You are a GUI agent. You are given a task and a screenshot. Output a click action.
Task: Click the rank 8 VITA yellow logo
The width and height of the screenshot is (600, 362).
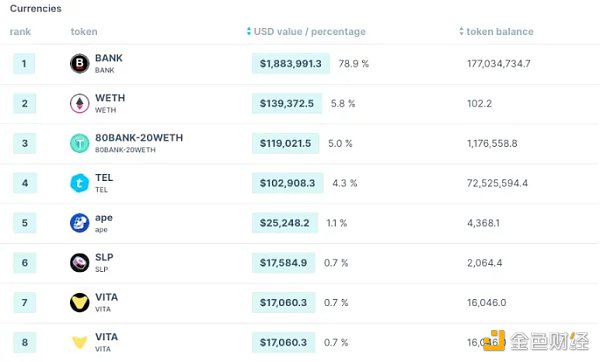click(80, 342)
